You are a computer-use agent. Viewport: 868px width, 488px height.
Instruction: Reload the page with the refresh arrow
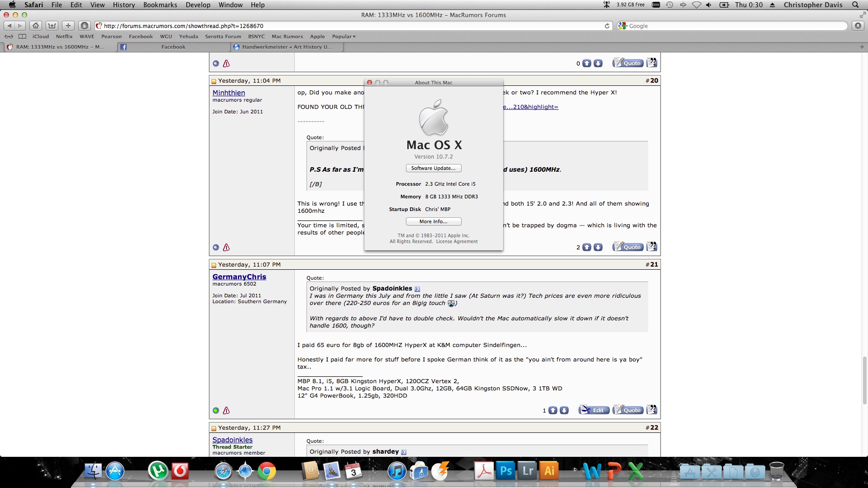coord(607,26)
